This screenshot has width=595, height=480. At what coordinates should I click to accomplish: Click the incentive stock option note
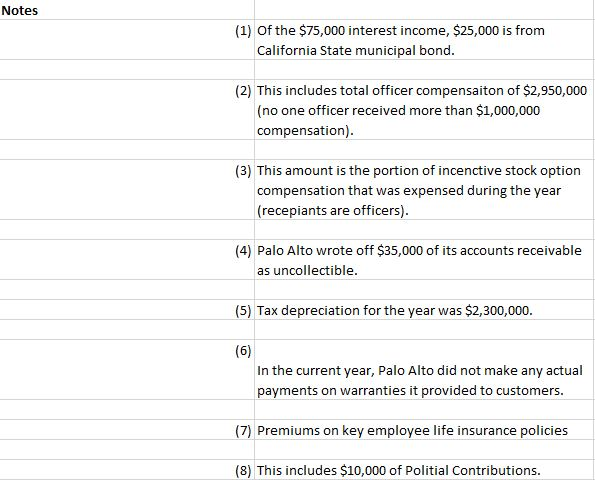click(x=424, y=190)
